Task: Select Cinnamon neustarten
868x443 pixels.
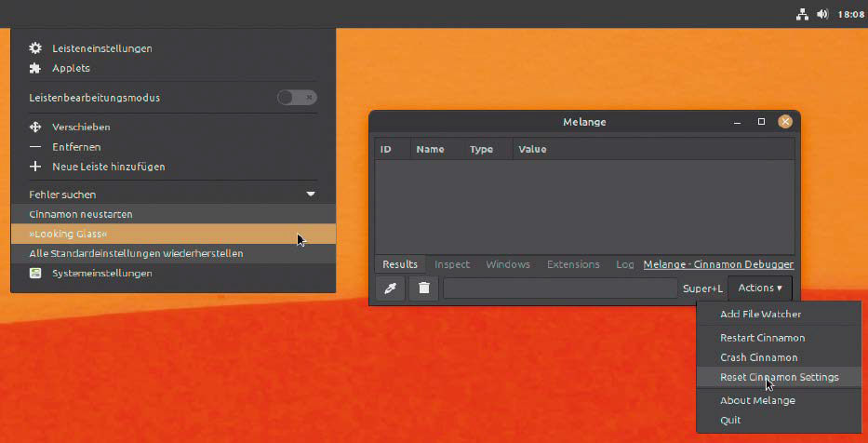Action: (173, 214)
